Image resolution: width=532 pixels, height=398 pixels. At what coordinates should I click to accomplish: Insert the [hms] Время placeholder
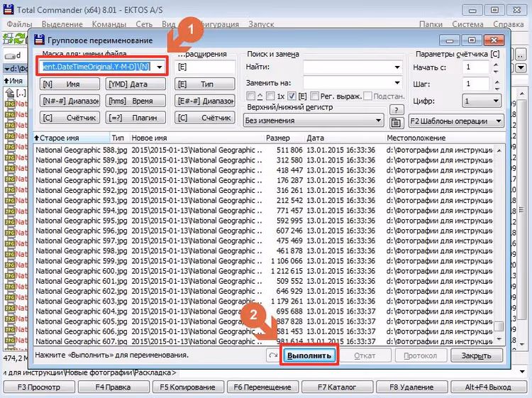coord(135,101)
